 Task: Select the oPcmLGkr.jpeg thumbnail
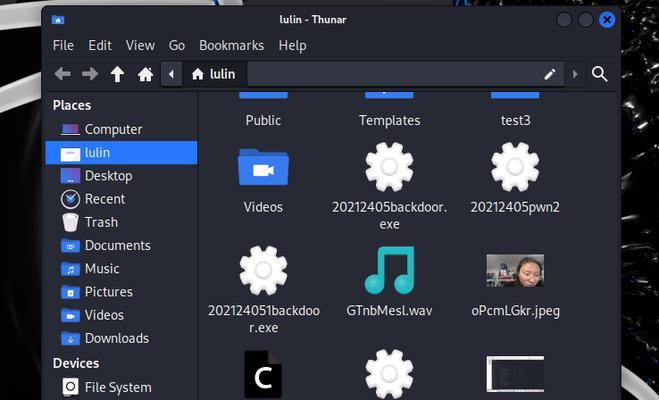click(515, 271)
